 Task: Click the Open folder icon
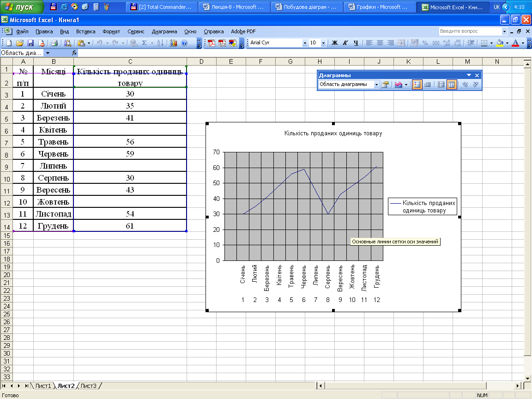19,43
